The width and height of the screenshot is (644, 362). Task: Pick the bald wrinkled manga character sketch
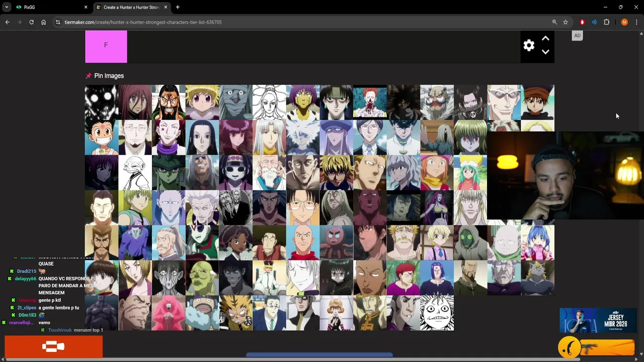pyautogui.click(x=135, y=172)
